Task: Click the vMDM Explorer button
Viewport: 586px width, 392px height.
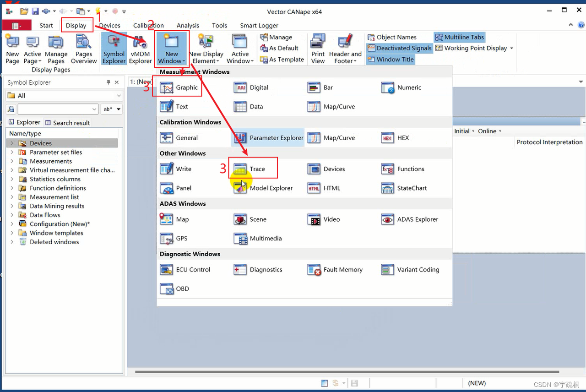Action: point(140,49)
